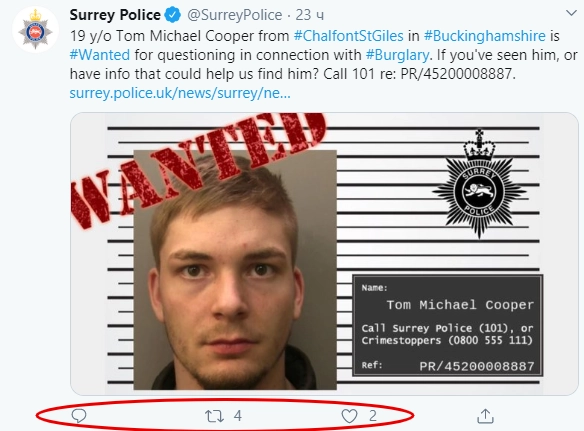Open the #Wanted hashtag

coord(100,55)
